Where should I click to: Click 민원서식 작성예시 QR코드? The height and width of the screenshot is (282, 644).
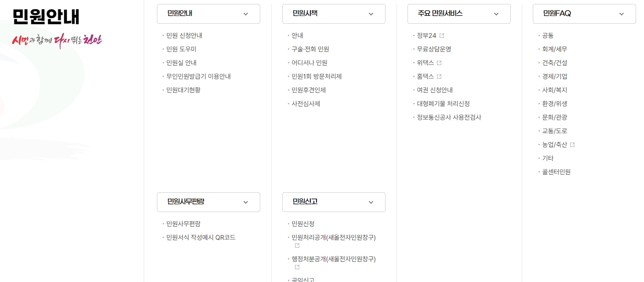[200, 237]
